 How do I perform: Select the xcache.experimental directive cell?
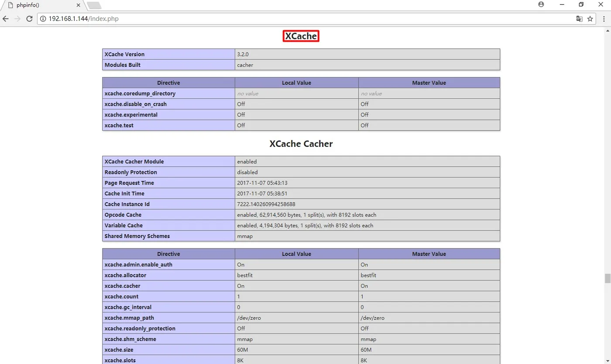(168, 115)
